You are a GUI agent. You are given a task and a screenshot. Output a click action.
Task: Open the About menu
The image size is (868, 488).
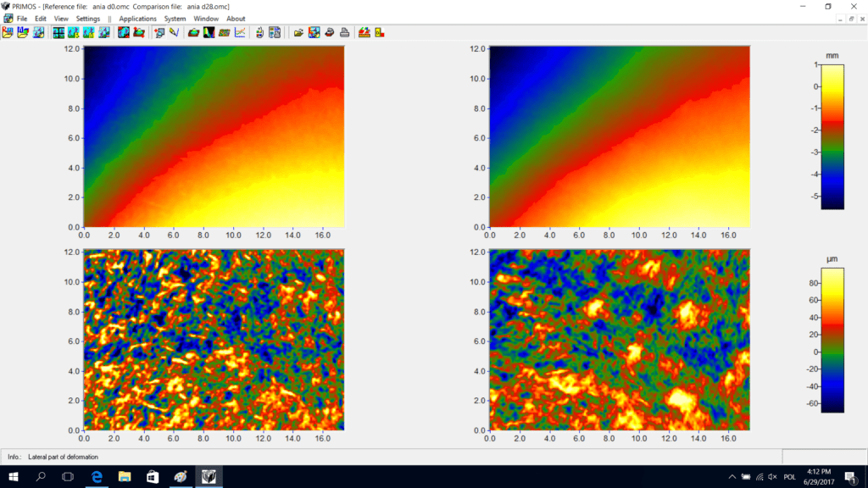pyautogui.click(x=236, y=19)
